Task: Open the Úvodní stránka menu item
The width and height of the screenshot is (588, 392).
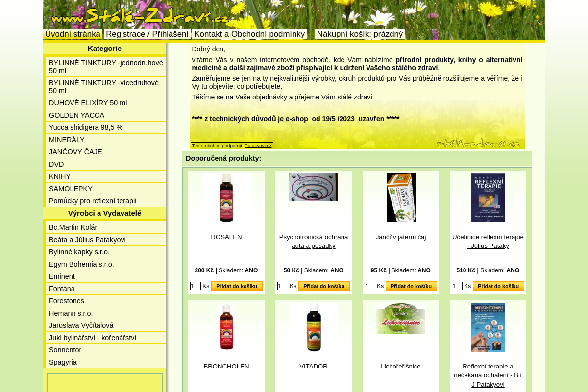Action: pos(73,34)
